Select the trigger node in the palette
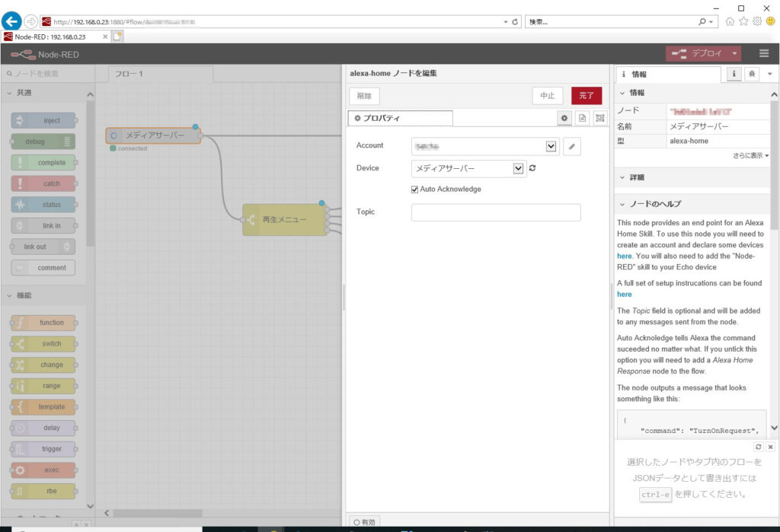Image resolution: width=780 pixels, height=532 pixels. click(43, 449)
